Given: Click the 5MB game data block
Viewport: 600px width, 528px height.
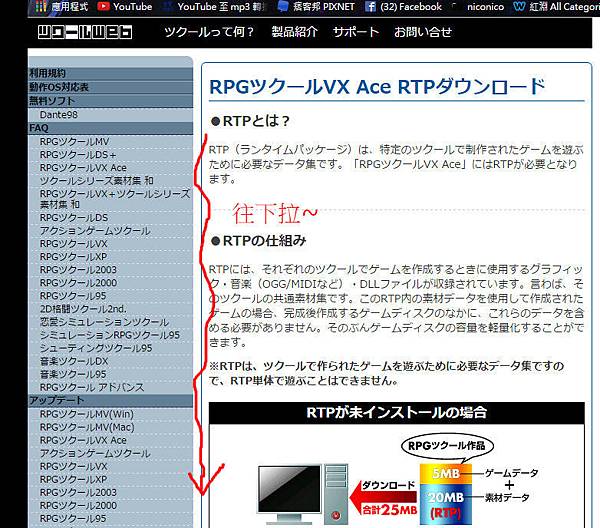Looking at the screenshot, I should (x=446, y=474).
